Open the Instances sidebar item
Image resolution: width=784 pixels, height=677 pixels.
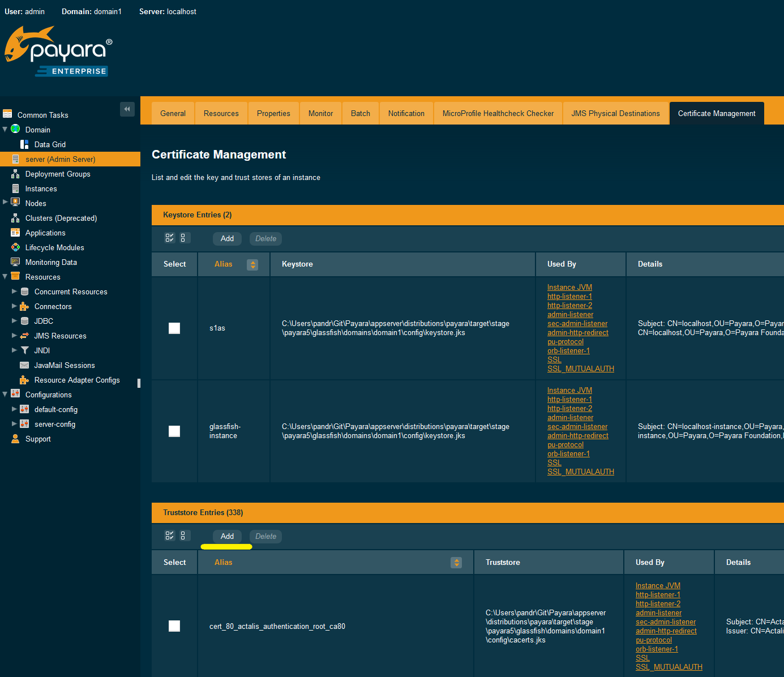pos(40,188)
